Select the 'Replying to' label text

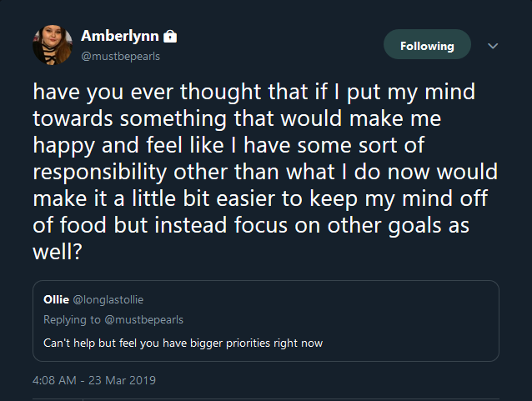72,319
